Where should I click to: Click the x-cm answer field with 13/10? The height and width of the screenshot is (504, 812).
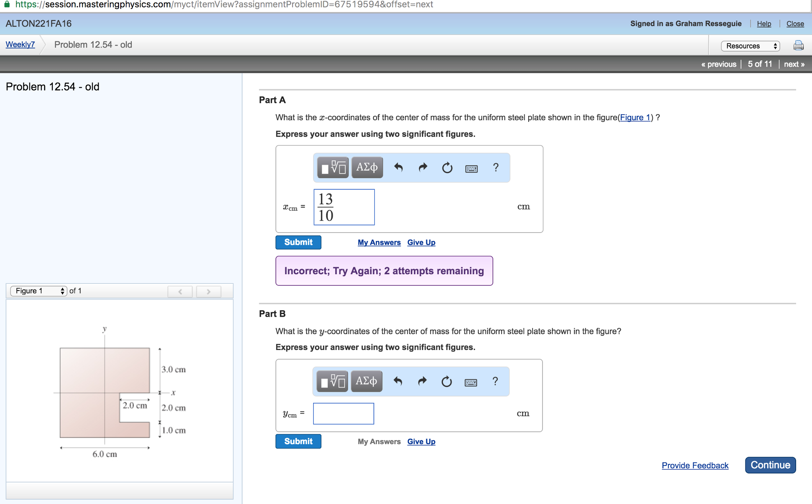pyautogui.click(x=344, y=207)
